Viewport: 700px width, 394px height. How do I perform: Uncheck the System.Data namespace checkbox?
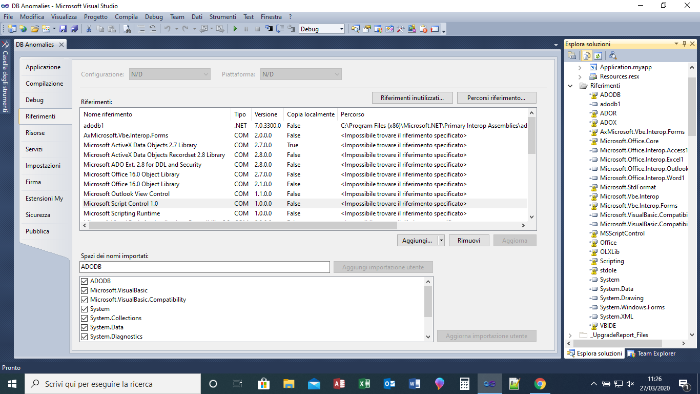[84, 328]
